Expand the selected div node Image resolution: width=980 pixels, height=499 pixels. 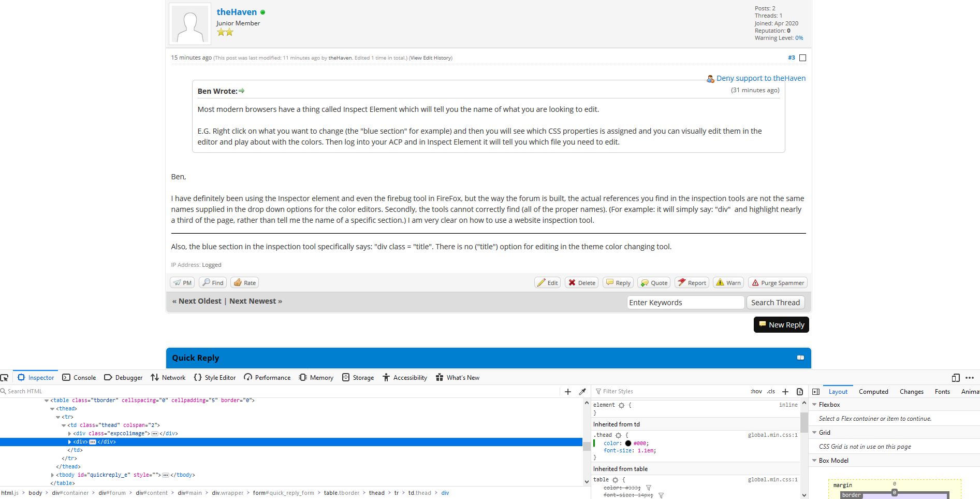tap(69, 442)
